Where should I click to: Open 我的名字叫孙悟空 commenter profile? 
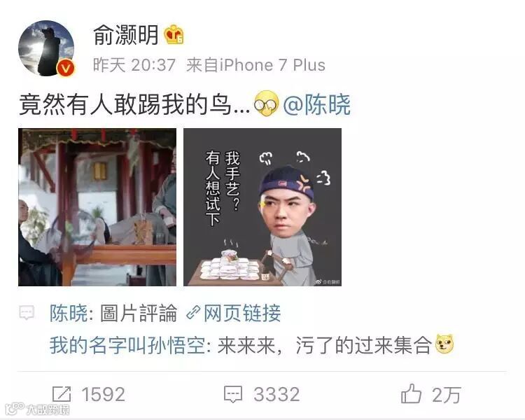point(127,345)
